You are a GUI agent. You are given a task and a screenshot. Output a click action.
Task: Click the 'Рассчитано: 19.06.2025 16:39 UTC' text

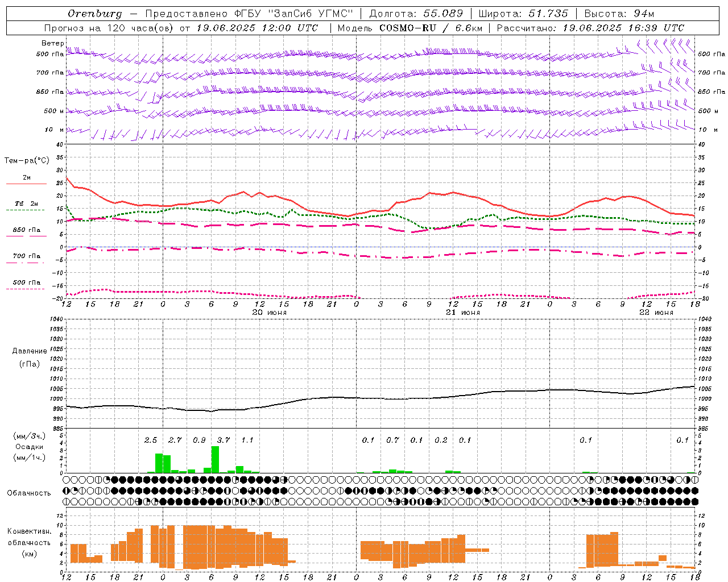pos(590,28)
